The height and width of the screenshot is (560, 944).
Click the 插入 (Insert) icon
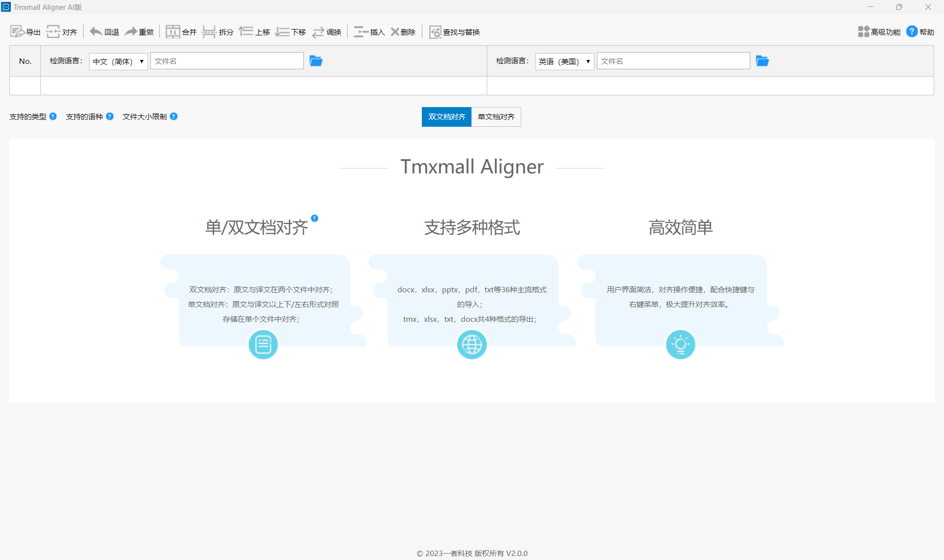click(369, 31)
